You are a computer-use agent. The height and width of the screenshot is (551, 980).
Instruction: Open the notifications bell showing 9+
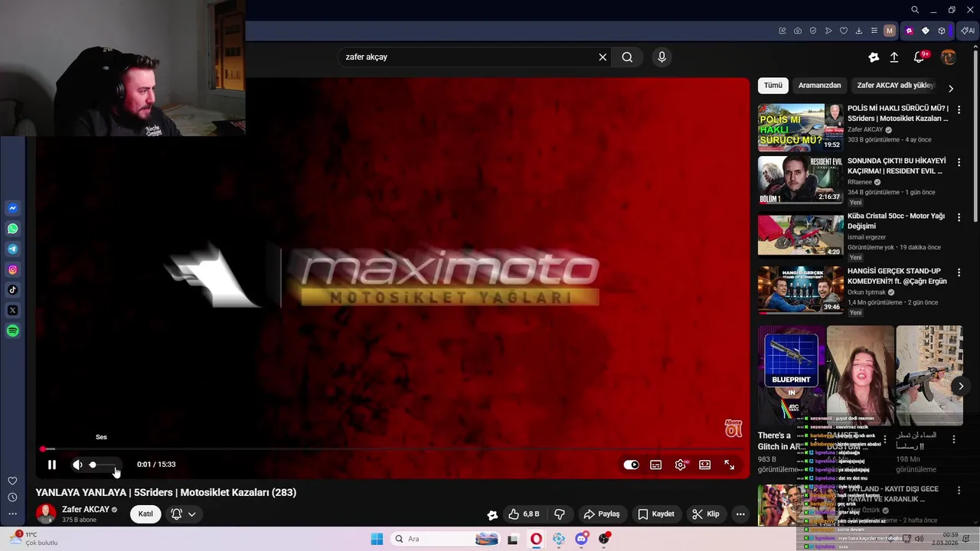pyautogui.click(x=920, y=57)
